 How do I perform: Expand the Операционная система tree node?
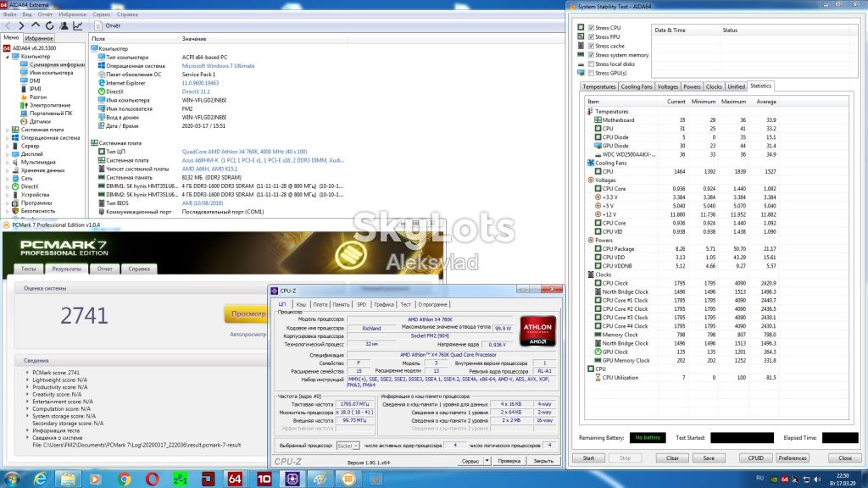click(7, 138)
